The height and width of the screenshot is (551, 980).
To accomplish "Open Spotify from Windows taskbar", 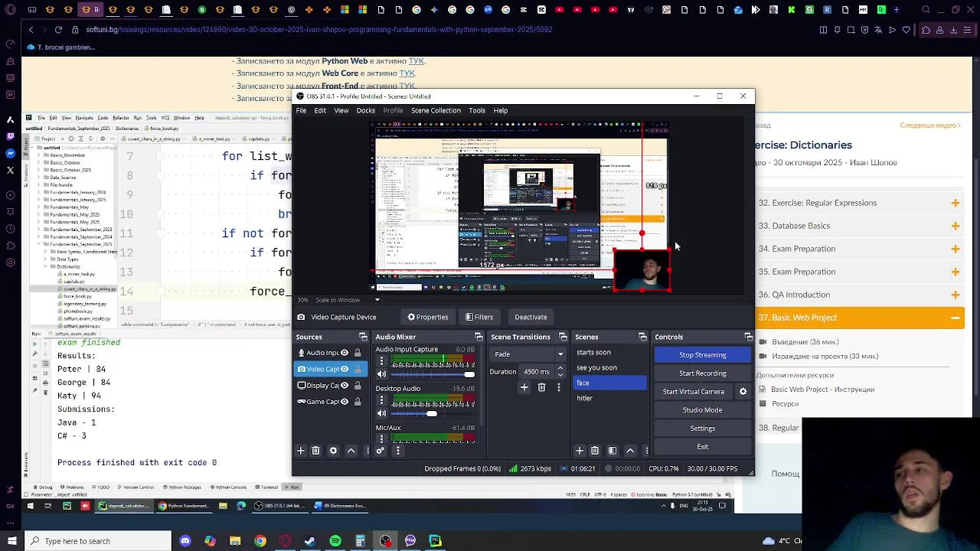I will tap(335, 541).
